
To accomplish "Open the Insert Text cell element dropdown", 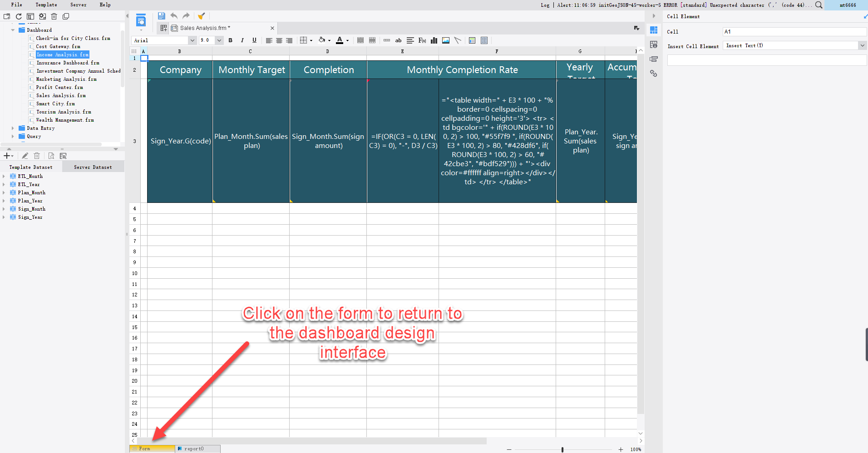I will (x=862, y=45).
